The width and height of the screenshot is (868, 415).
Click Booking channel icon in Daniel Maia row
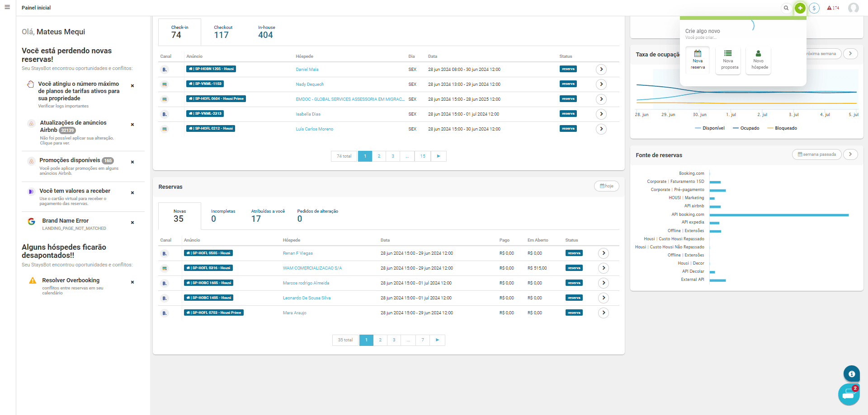165,70
